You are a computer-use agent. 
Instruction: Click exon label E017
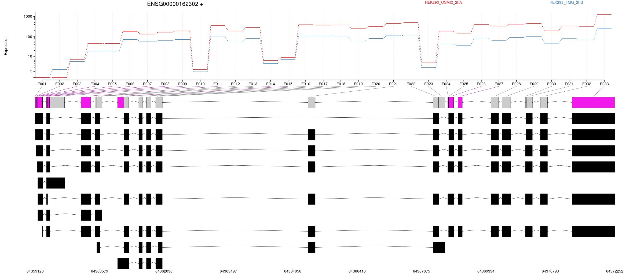[x=323, y=84]
